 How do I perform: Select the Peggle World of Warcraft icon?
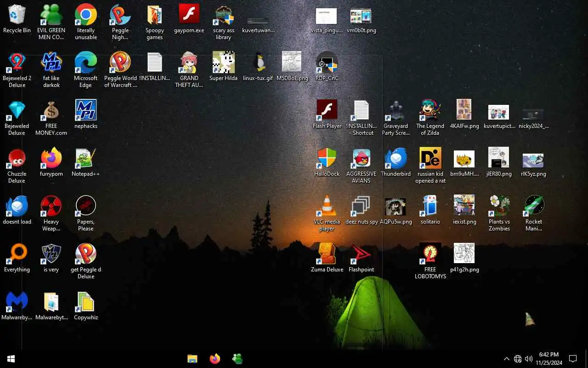[120, 63]
